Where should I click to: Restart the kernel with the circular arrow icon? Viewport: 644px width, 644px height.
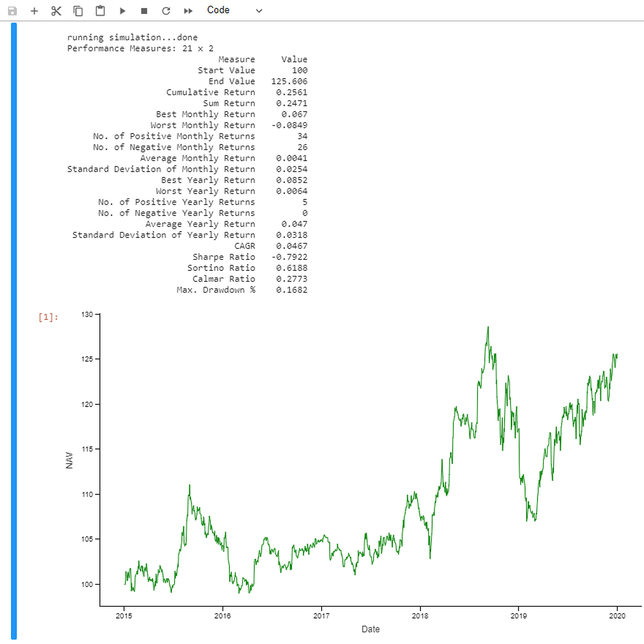point(166,11)
